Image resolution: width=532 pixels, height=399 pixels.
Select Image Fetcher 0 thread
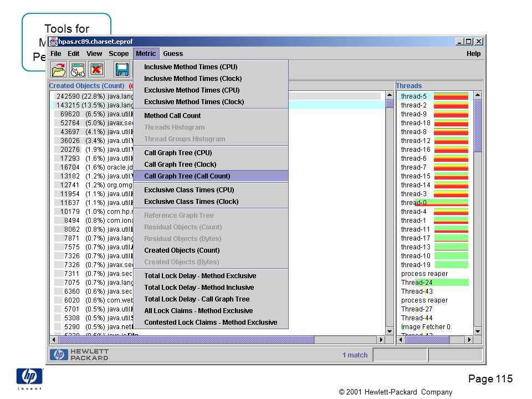pyautogui.click(x=434, y=327)
